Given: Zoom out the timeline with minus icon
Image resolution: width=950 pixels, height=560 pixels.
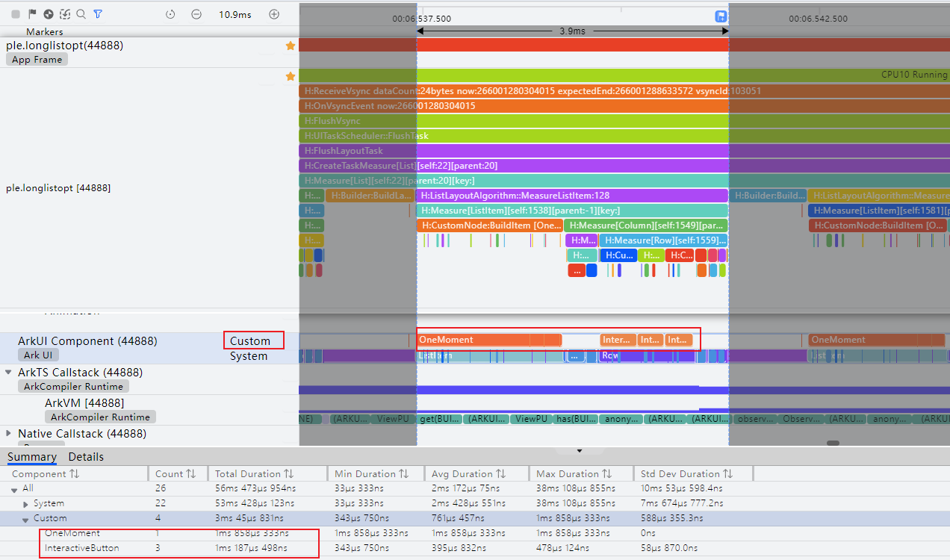Looking at the screenshot, I should tap(196, 14).
